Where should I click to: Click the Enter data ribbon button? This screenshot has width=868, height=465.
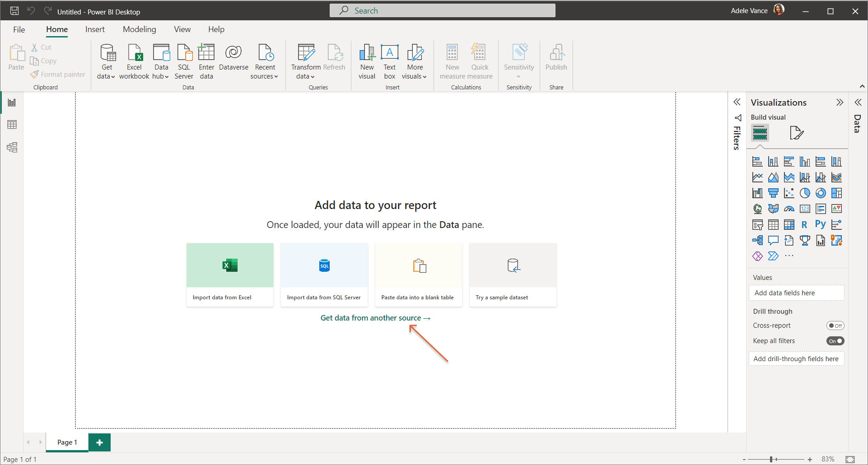pos(206,62)
